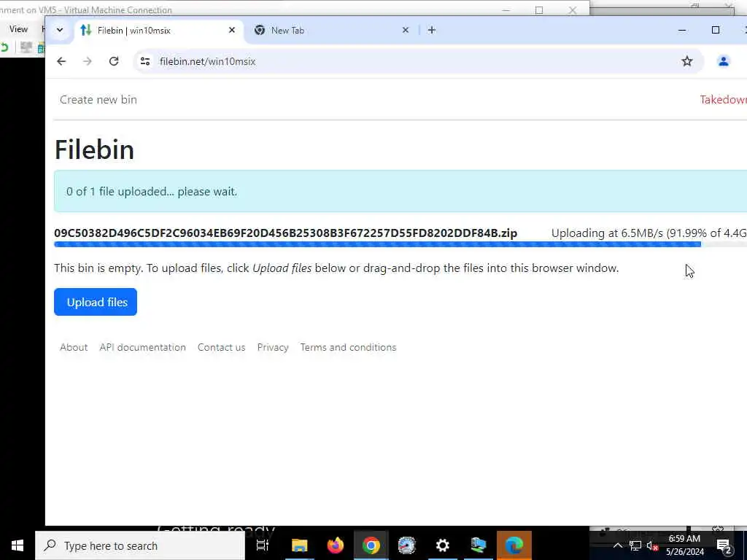Open the app icon left of Settings gear
This screenshot has height=560, width=747.
click(x=407, y=545)
